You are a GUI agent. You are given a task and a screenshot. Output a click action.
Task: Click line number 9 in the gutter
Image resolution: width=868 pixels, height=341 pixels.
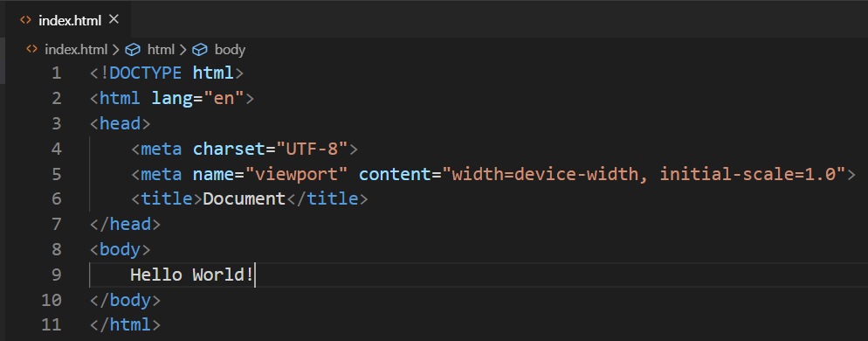click(57, 275)
